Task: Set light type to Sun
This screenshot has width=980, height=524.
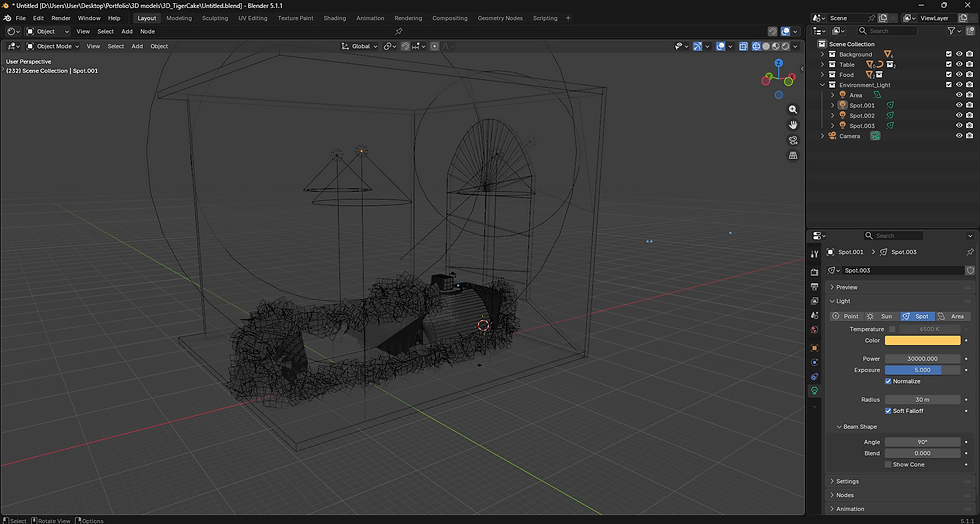Action: pyautogui.click(x=882, y=316)
